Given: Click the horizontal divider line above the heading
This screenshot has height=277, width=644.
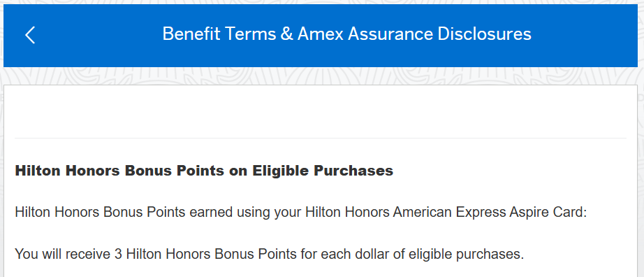Looking at the screenshot, I should (321, 138).
